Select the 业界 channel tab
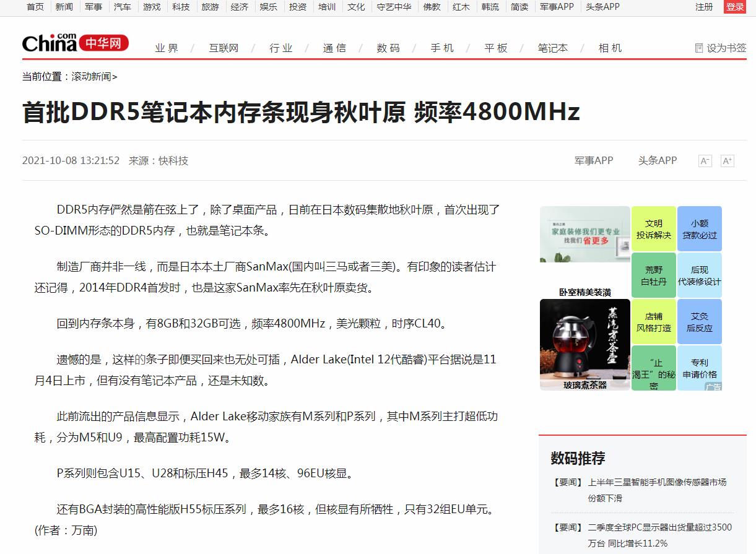 tap(167, 48)
